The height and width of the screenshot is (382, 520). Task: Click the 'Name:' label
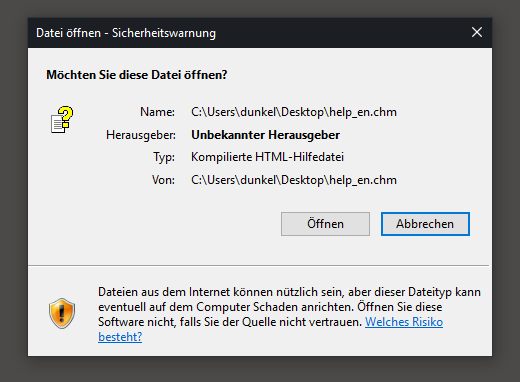[157, 112]
